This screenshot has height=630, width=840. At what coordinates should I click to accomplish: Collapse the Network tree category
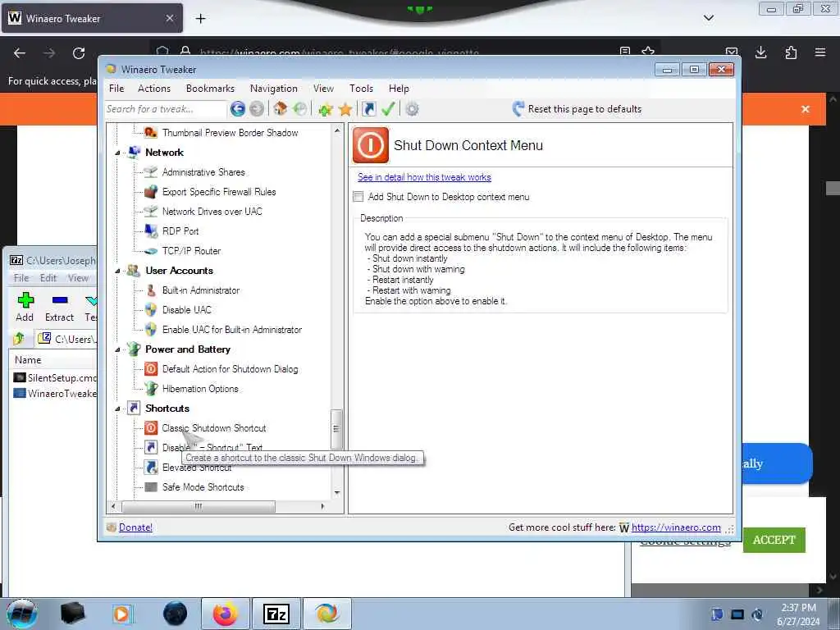click(x=118, y=153)
